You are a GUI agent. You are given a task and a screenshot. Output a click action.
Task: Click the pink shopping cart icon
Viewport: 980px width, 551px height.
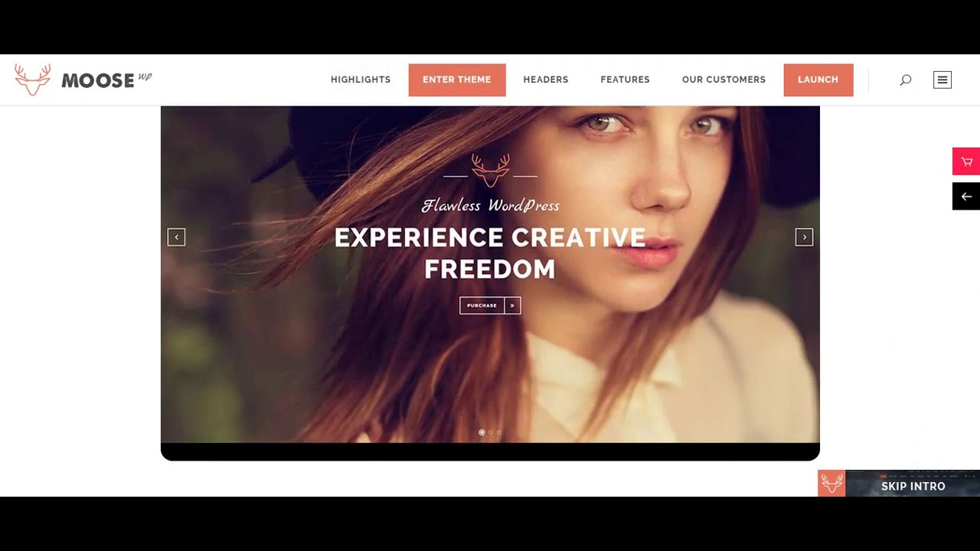[966, 161]
